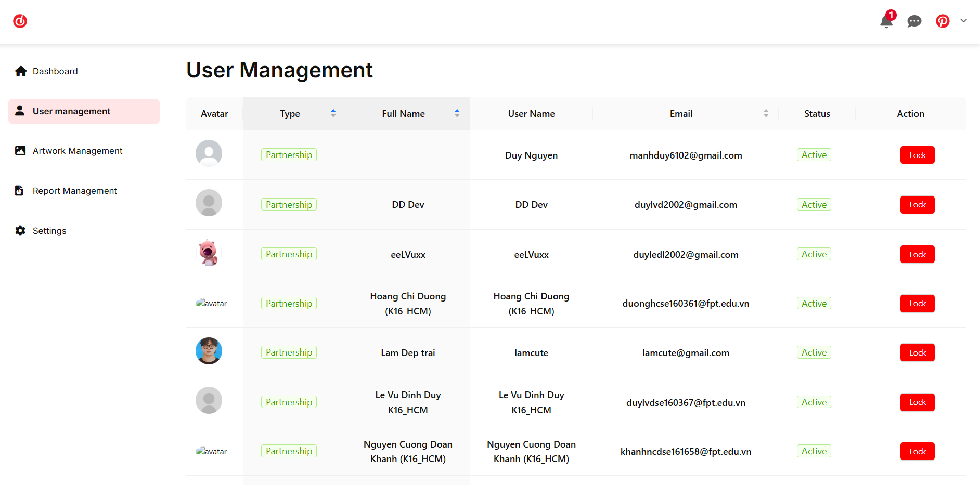Lock user Nguyen Cuong Doan Khanh
The width and height of the screenshot is (980, 485).
point(917,451)
